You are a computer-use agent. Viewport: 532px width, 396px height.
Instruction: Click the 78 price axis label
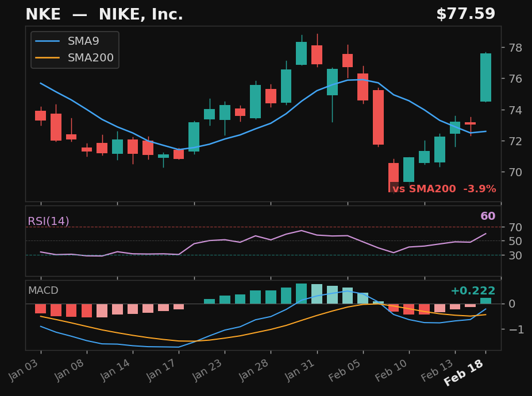(x=515, y=48)
